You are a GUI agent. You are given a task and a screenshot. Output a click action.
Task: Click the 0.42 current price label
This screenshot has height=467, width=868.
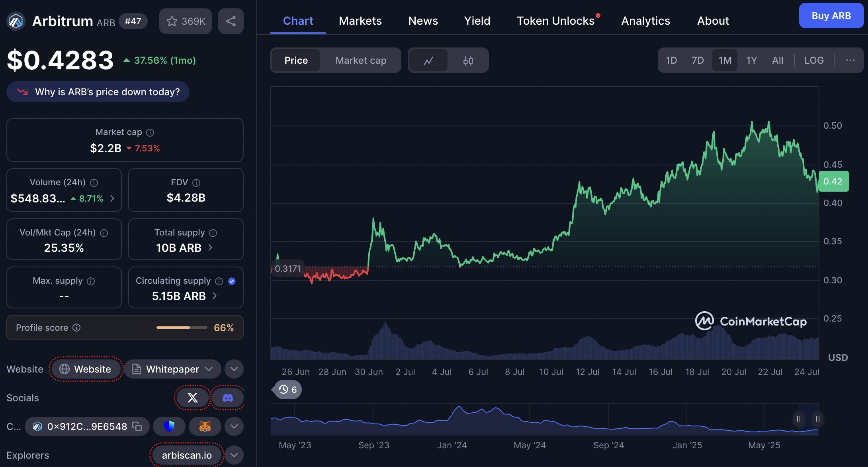tap(833, 181)
